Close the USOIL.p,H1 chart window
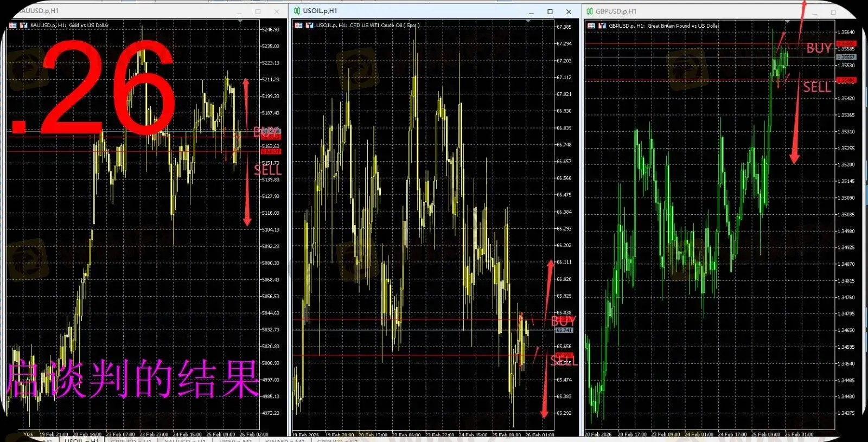The width and height of the screenshot is (868, 442). pos(569,11)
